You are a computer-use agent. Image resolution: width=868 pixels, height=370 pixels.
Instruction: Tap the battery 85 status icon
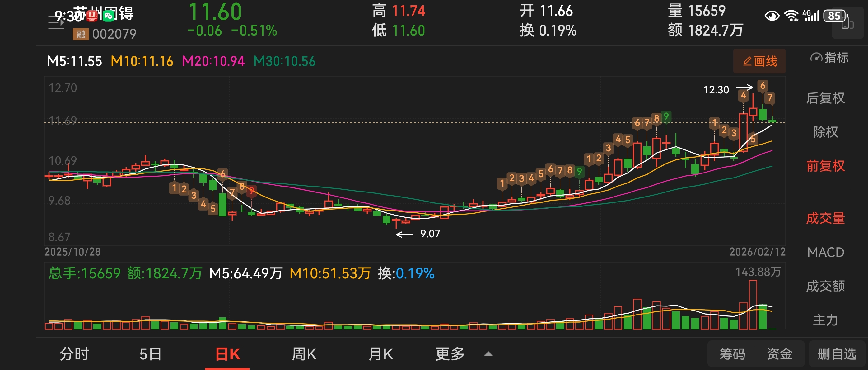pyautogui.click(x=834, y=16)
